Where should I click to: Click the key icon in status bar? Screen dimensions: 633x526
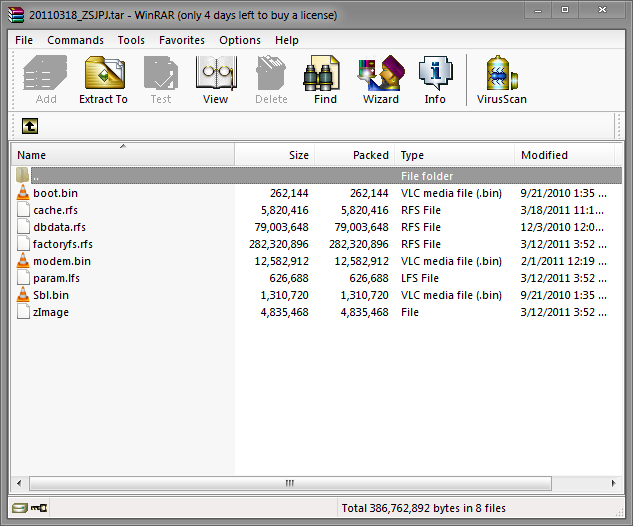[39, 508]
